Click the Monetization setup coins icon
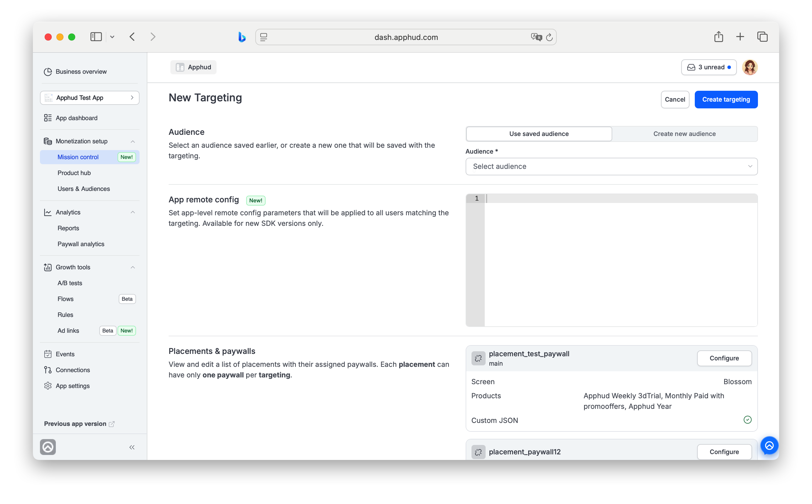The height and width of the screenshot is (504, 812). pos(48,141)
